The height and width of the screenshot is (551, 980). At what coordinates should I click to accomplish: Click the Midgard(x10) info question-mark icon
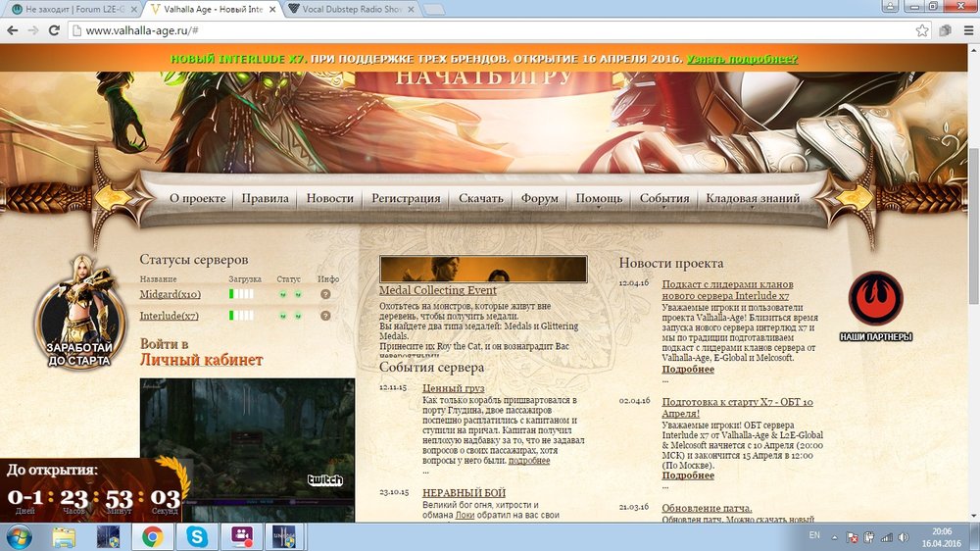pyautogui.click(x=325, y=293)
